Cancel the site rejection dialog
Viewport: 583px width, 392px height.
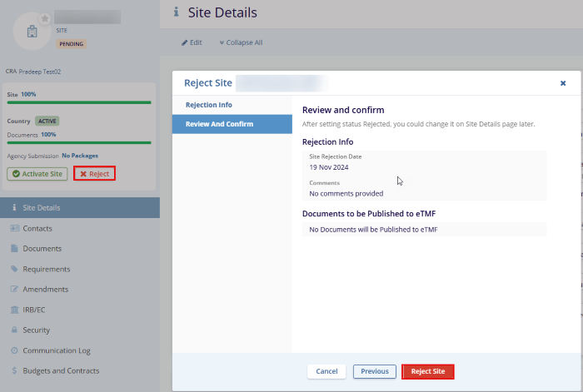[326, 371]
